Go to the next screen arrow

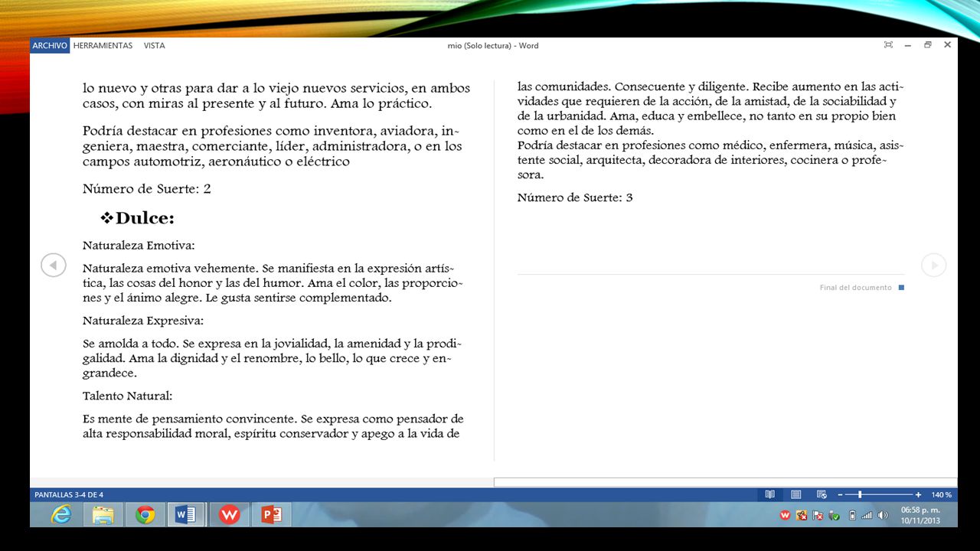[x=933, y=265]
